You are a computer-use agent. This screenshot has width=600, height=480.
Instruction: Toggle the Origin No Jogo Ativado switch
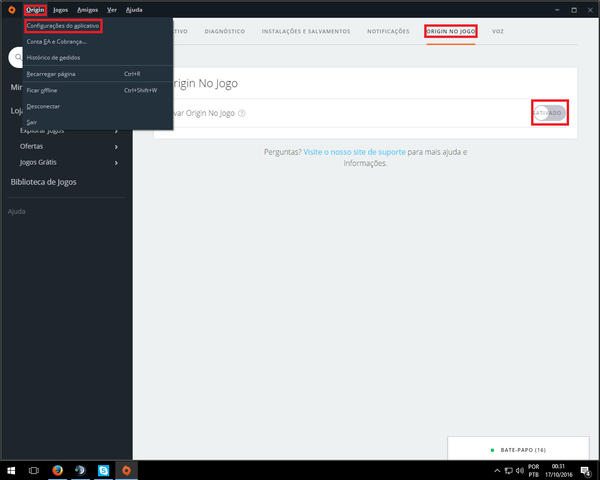point(550,113)
